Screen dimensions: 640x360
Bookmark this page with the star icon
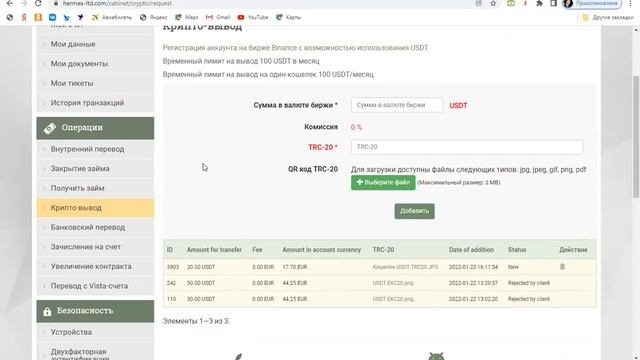coord(493,3)
